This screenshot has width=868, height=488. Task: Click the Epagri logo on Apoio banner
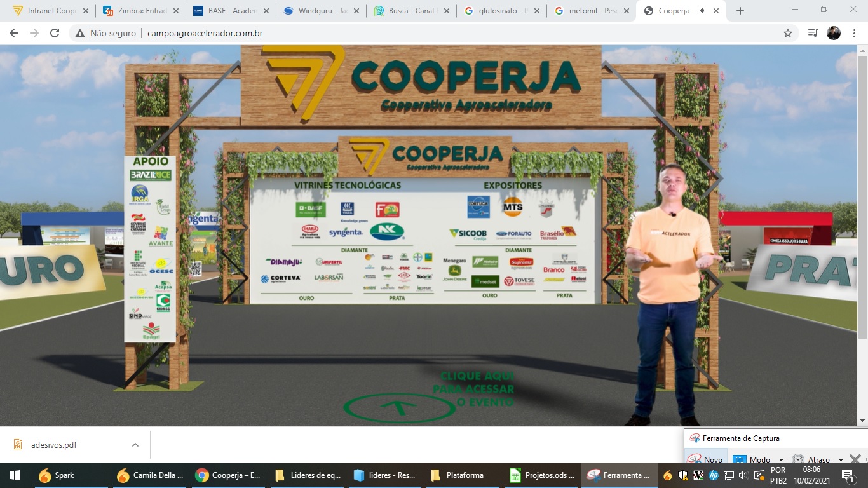(151, 330)
